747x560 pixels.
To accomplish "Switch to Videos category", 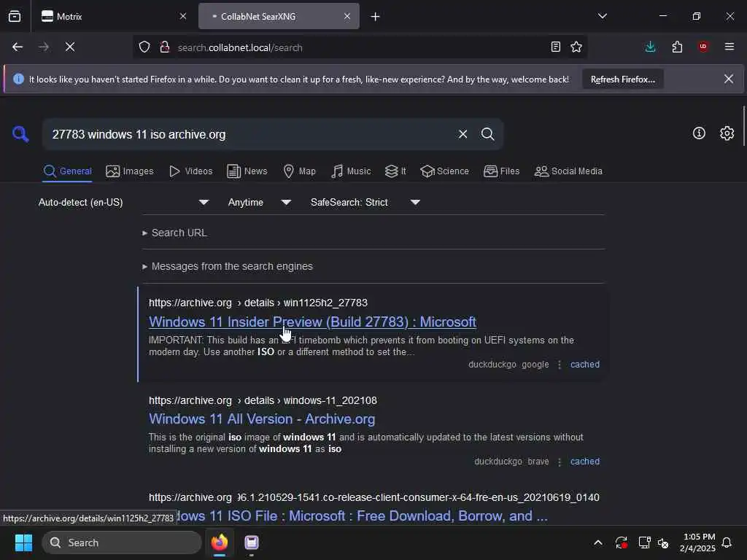I will pyautogui.click(x=191, y=171).
